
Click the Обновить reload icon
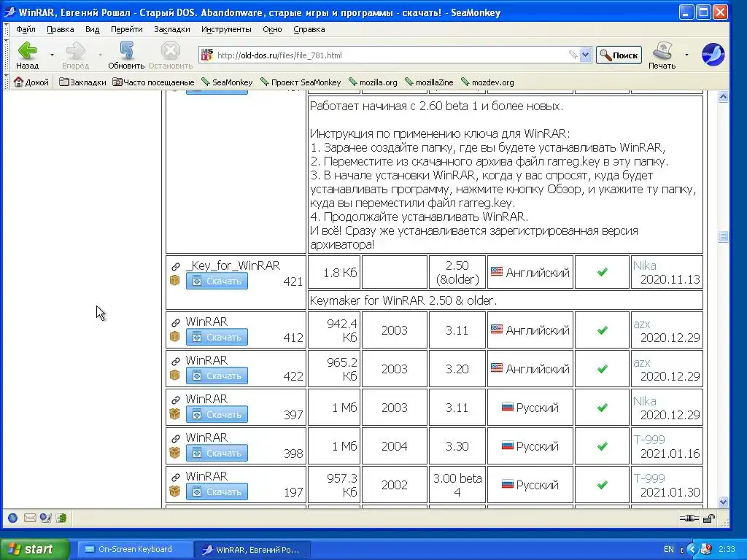point(126,51)
